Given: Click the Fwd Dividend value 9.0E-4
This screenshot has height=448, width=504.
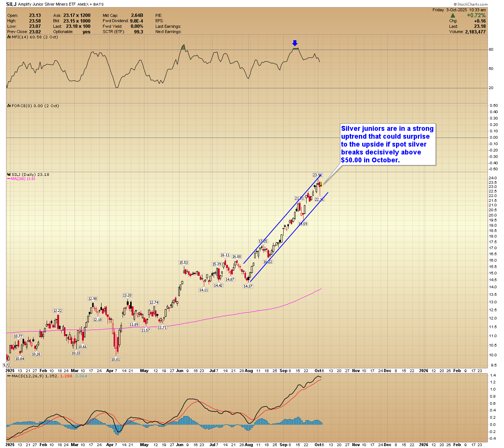Looking at the screenshot, I should [x=137, y=21].
